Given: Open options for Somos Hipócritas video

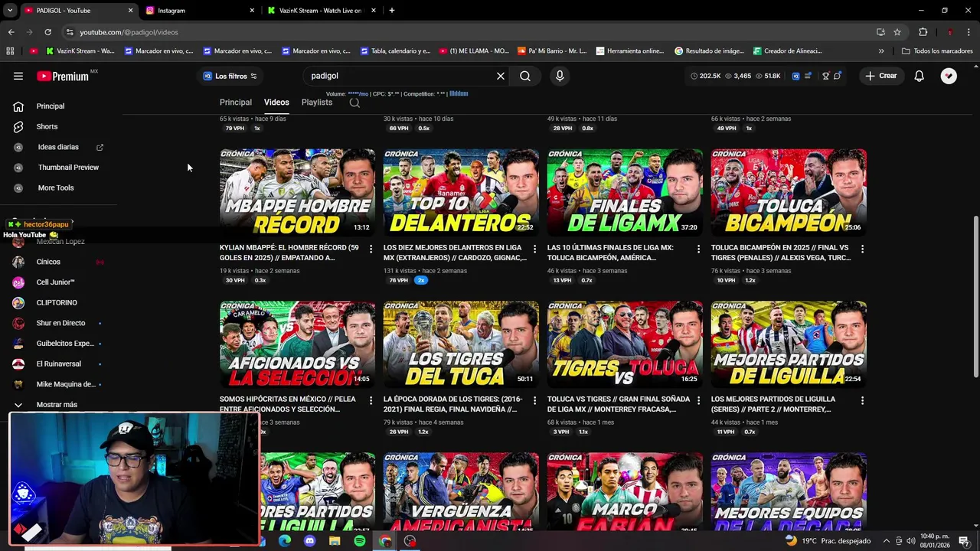Looking at the screenshot, I should [x=371, y=400].
